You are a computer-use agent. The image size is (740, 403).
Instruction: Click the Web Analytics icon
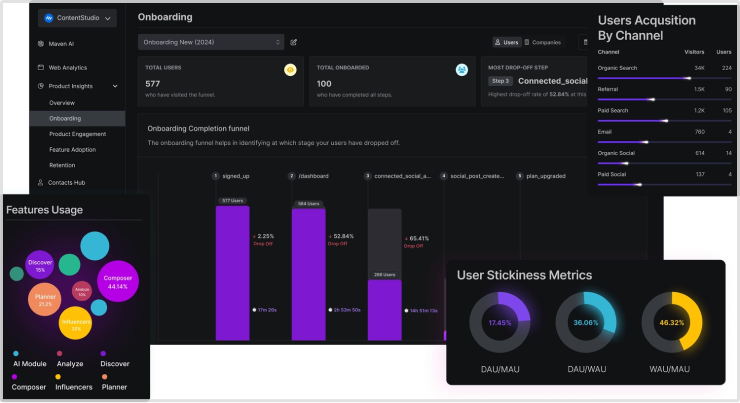click(41, 67)
